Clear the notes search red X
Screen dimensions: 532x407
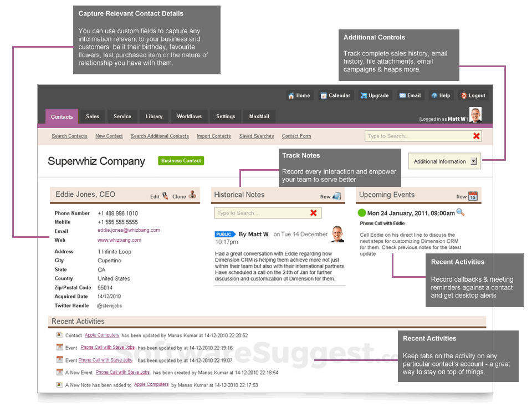(x=314, y=213)
